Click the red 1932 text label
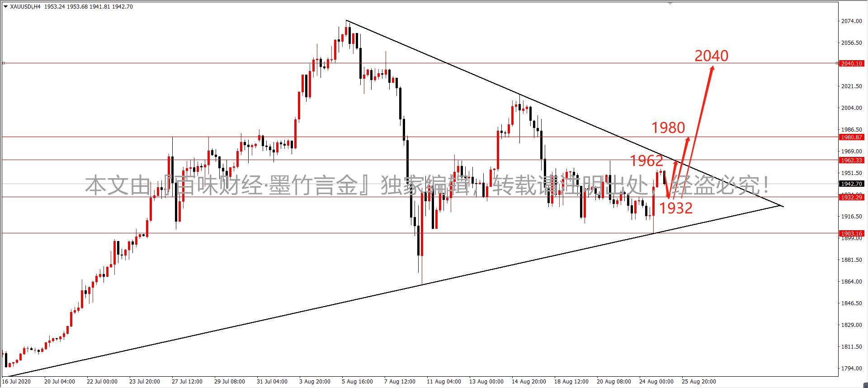The image size is (868, 388). (675, 208)
